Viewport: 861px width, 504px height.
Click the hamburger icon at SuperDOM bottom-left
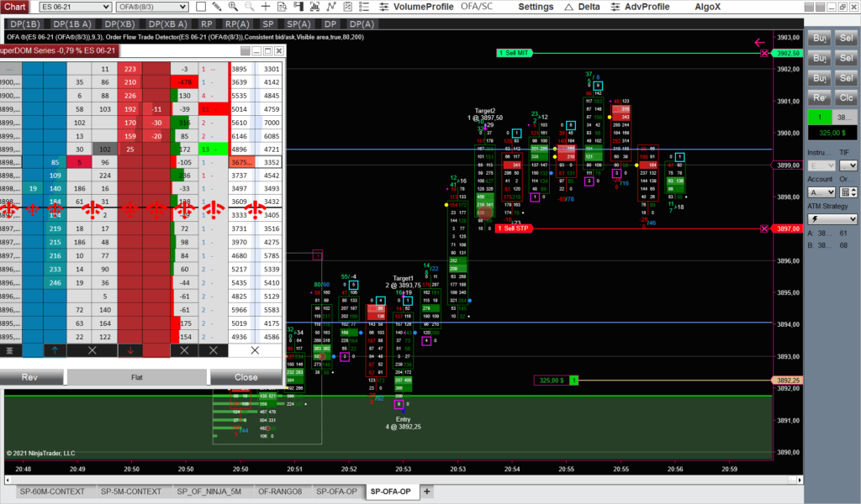click(x=10, y=350)
